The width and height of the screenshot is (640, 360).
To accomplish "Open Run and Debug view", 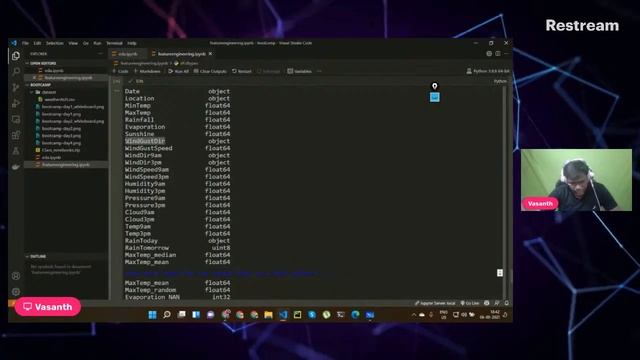I will (16, 104).
